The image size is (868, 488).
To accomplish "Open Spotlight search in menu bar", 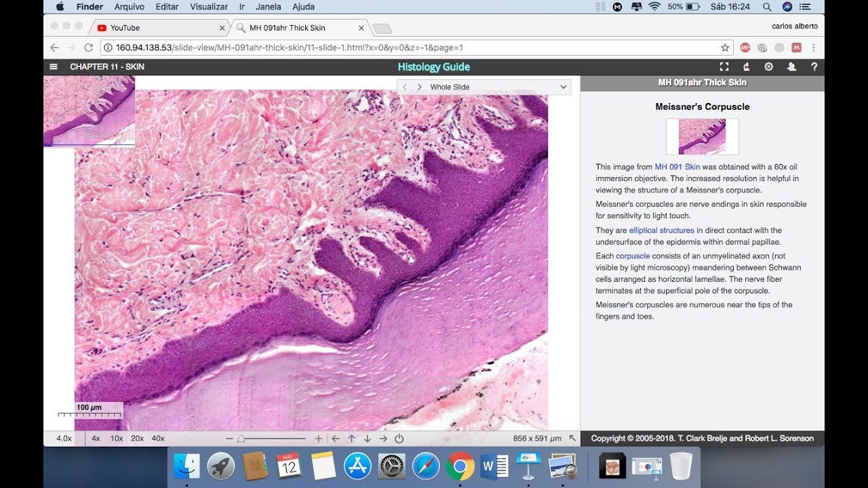I will (x=767, y=7).
